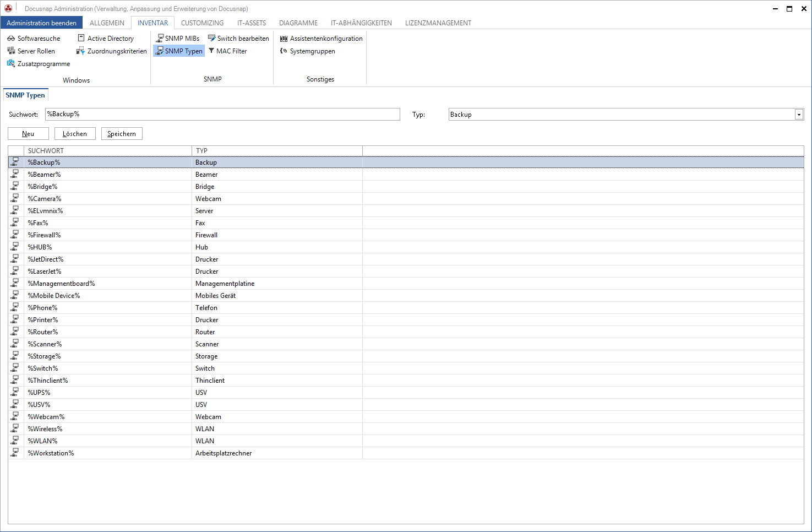The width and height of the screenshot is (812, 532).
Task: Click device icon of %UPS% row
Action: (15, 392)
